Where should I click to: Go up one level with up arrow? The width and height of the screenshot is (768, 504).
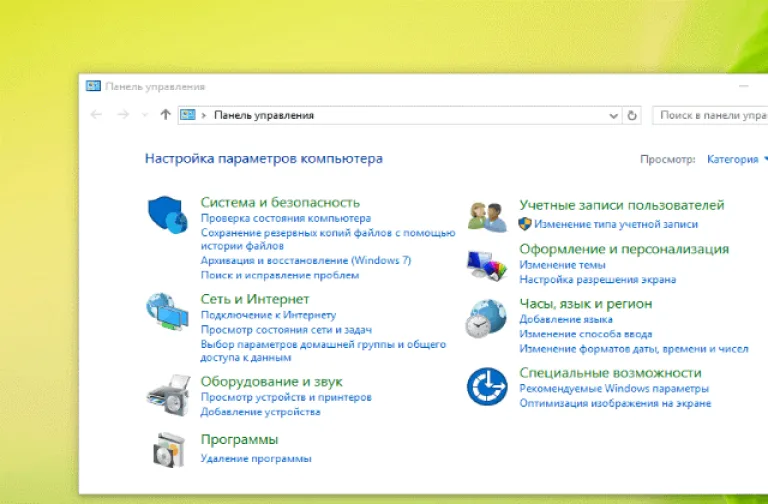pos(165,115)
